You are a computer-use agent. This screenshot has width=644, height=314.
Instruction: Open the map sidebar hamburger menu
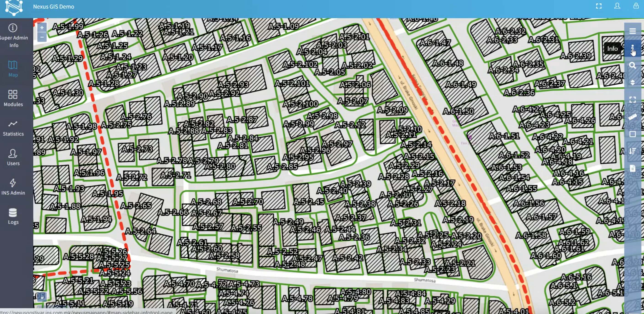pos(633,31)
